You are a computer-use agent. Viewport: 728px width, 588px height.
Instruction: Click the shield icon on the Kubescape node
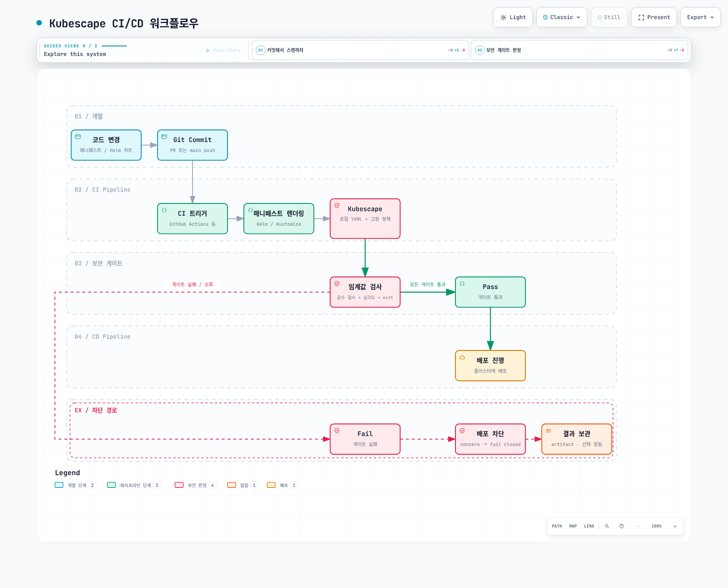[x=337, y=206]
